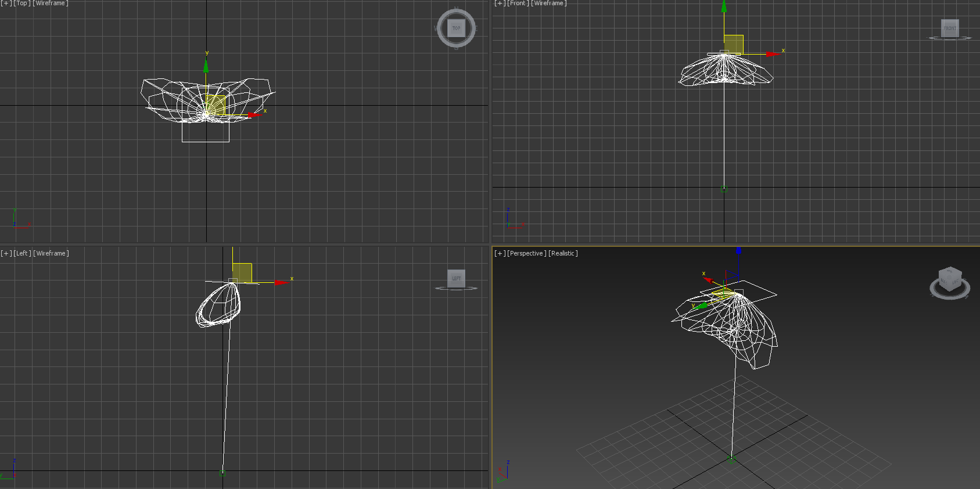
Task: Select the yellow plane handle in Top viewport
Action: click(x=216, y=105)
